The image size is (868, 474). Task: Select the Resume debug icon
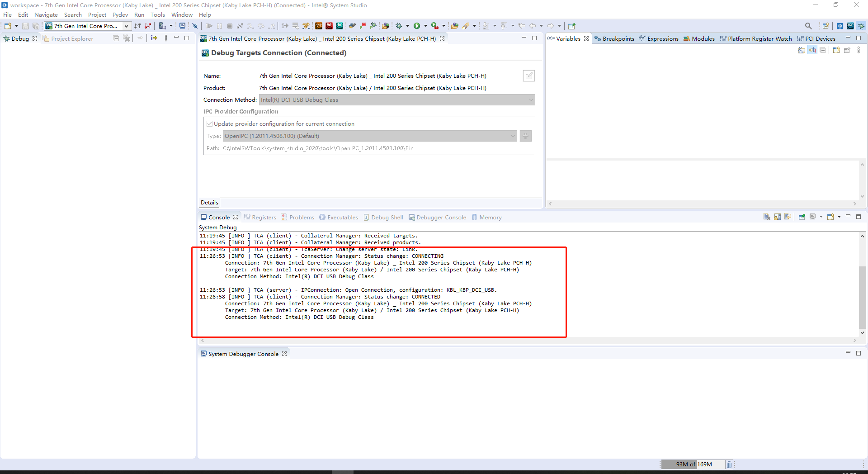(x=209, y=26)
